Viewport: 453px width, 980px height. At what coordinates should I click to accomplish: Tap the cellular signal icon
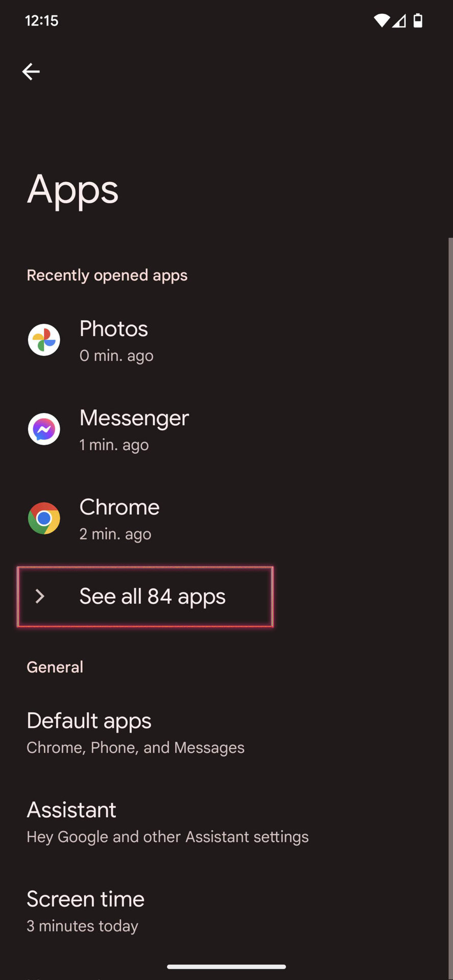[399, 20]
